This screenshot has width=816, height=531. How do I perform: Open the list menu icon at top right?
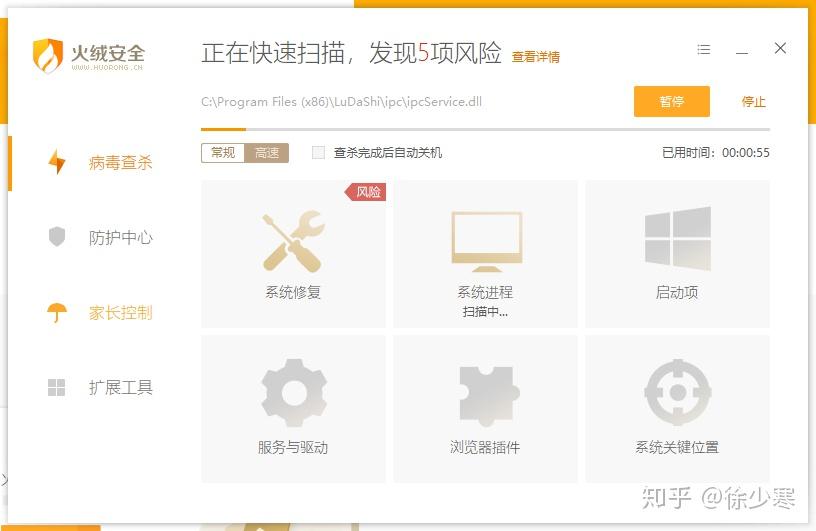click(x=704, y=49)
